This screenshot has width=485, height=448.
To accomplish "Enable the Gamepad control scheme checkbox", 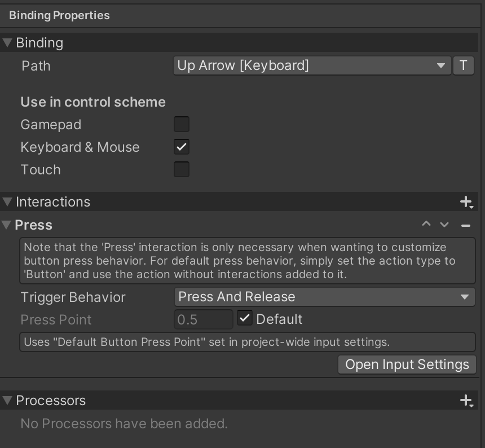I will point(182,124).
